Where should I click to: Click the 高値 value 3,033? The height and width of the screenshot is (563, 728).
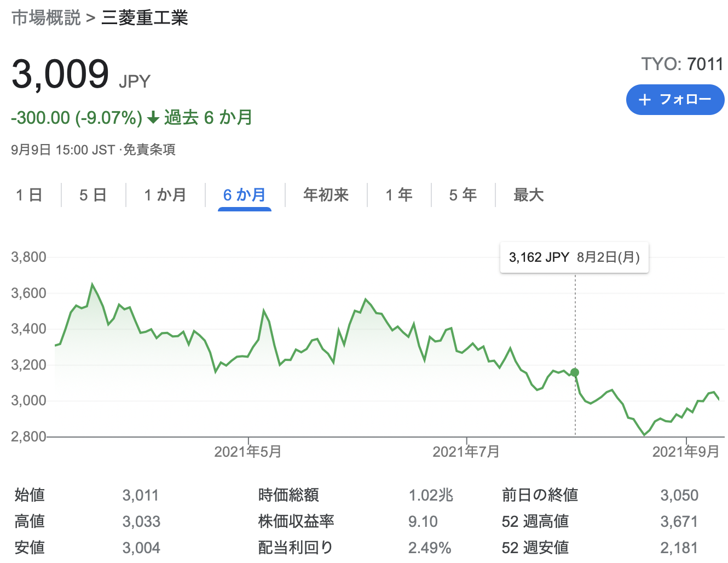[x=141, y=521]
